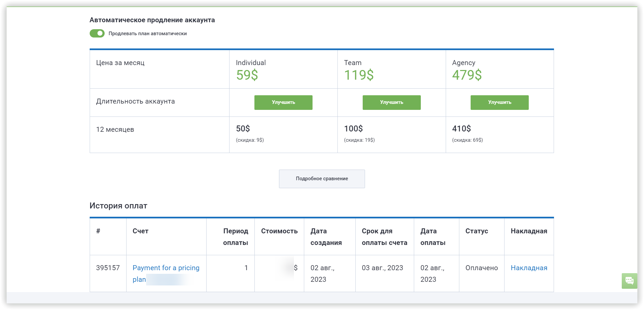Click the Длительность аккаунта label
This screenshot has height=310, width=644.
(x=136, y=101)
